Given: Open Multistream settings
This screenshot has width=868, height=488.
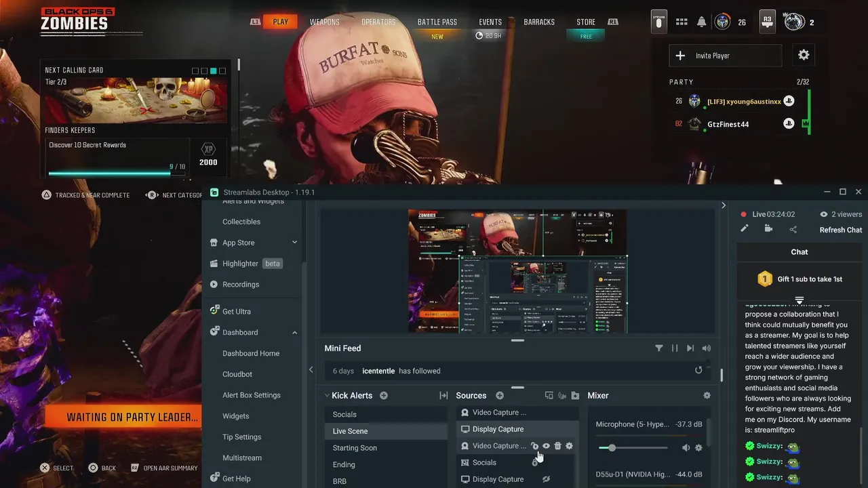Looking at the screenshot, I should pyautogui.click(x=241, y=458).
